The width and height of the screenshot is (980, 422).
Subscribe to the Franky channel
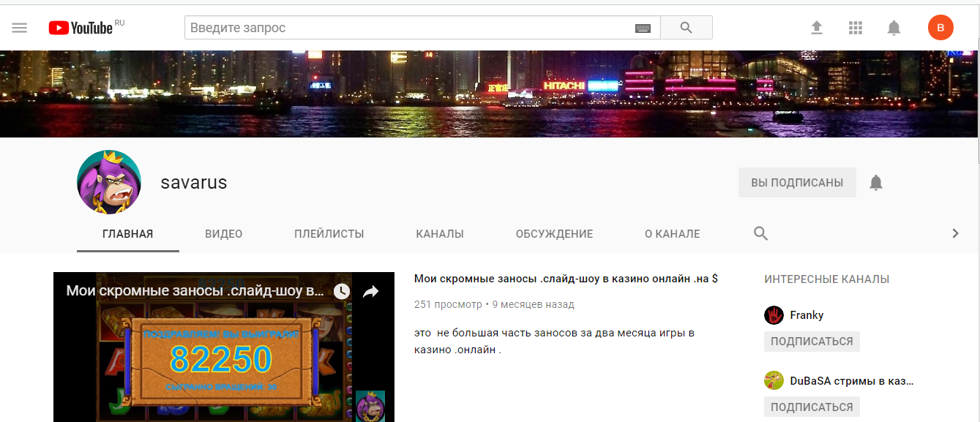coord(812,342)
